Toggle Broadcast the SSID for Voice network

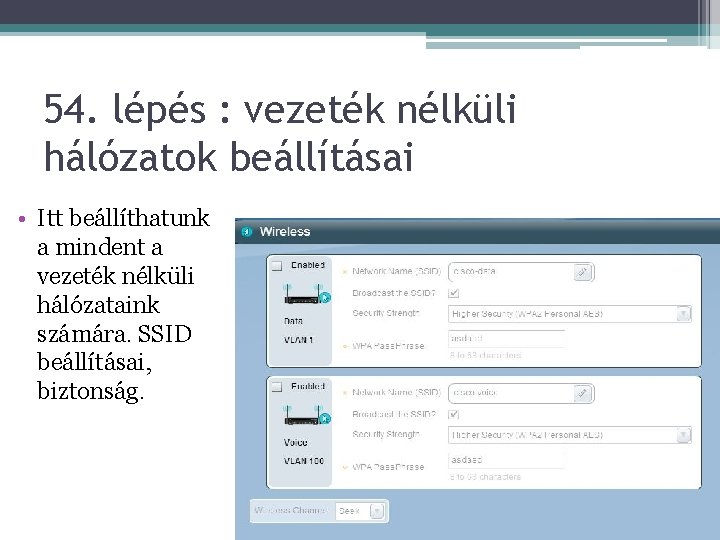[x=454, y=414]
